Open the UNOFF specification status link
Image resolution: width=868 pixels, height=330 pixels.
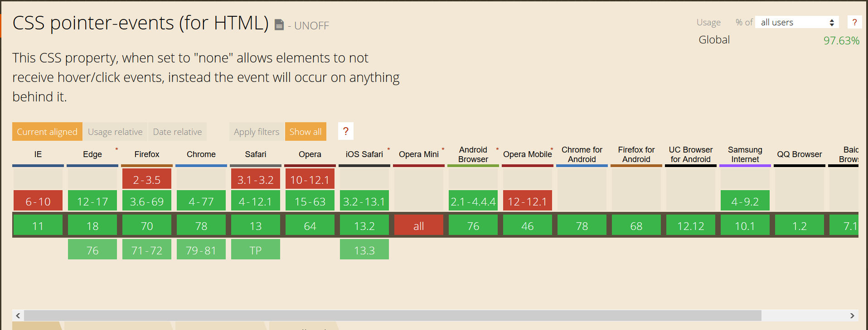tap(312, 26)
